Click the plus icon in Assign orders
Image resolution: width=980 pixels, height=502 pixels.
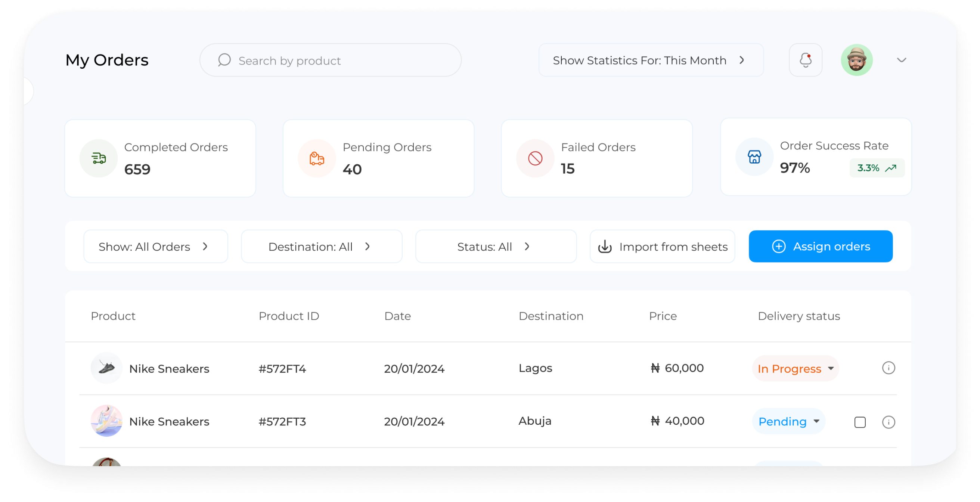pos(778,246)
